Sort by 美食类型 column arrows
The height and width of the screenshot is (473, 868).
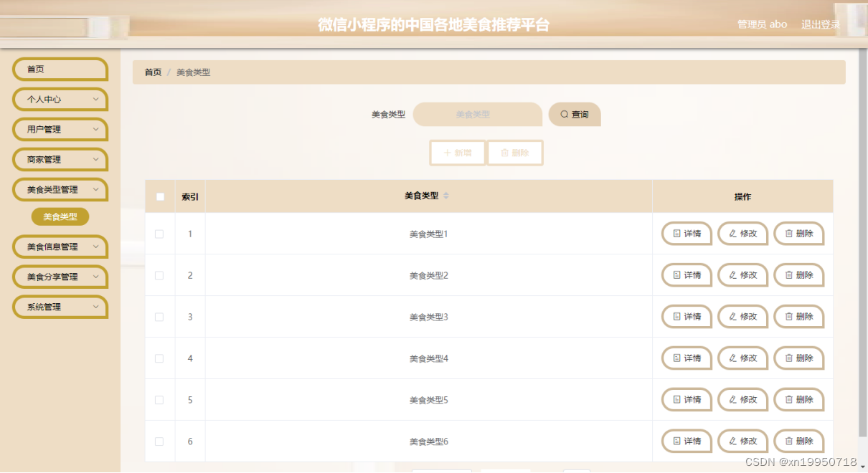445,196
